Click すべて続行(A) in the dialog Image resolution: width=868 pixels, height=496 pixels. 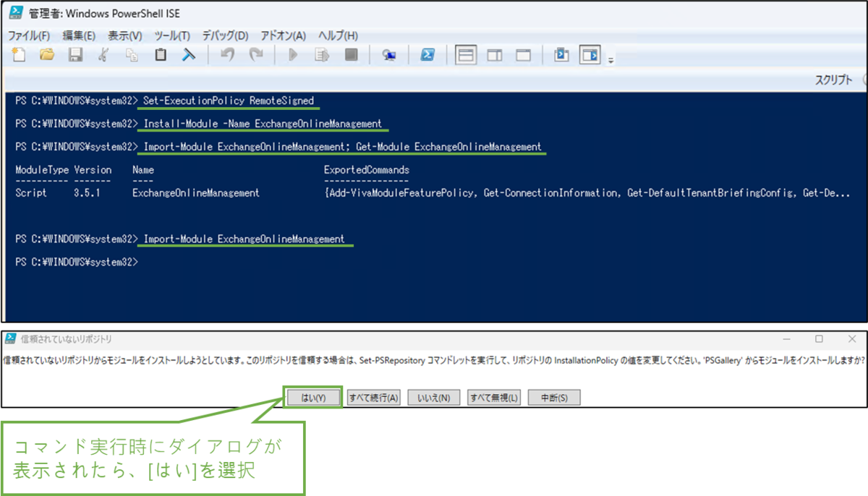[x=373, y=398]
